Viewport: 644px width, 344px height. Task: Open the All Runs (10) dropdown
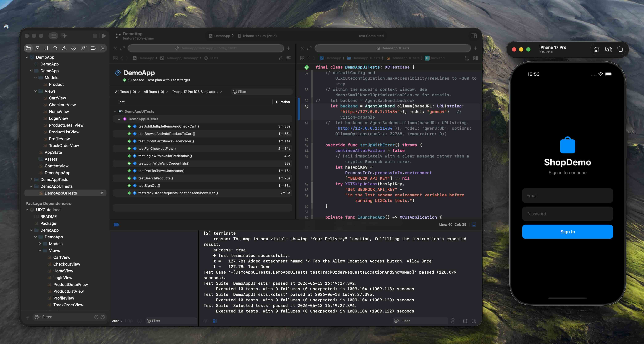click(156, 92)
